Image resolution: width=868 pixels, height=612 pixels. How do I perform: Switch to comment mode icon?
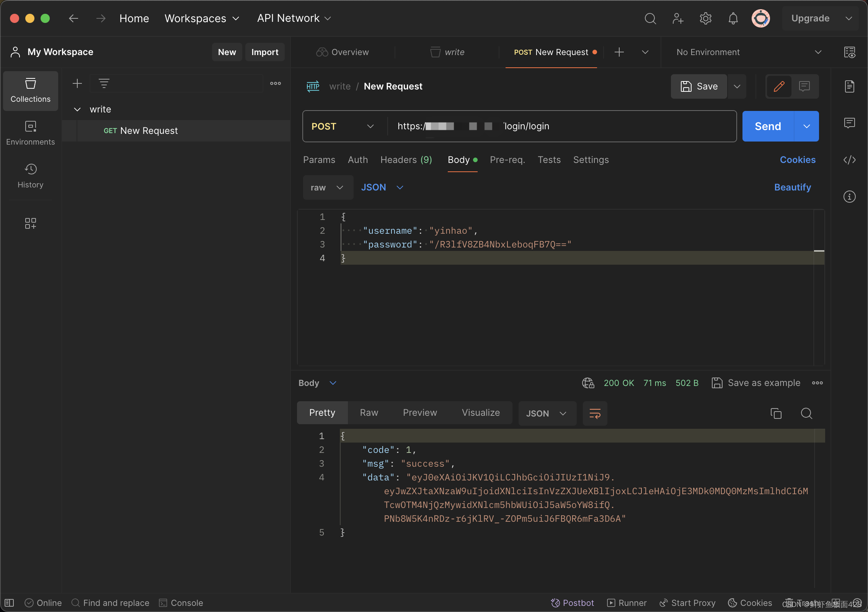click(804, 86)
